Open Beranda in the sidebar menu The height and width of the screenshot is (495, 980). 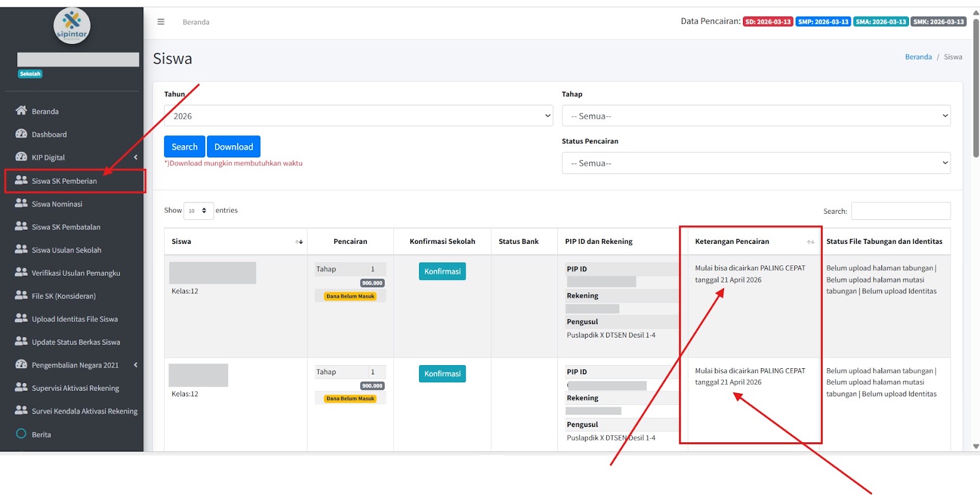tap(45, 111)
